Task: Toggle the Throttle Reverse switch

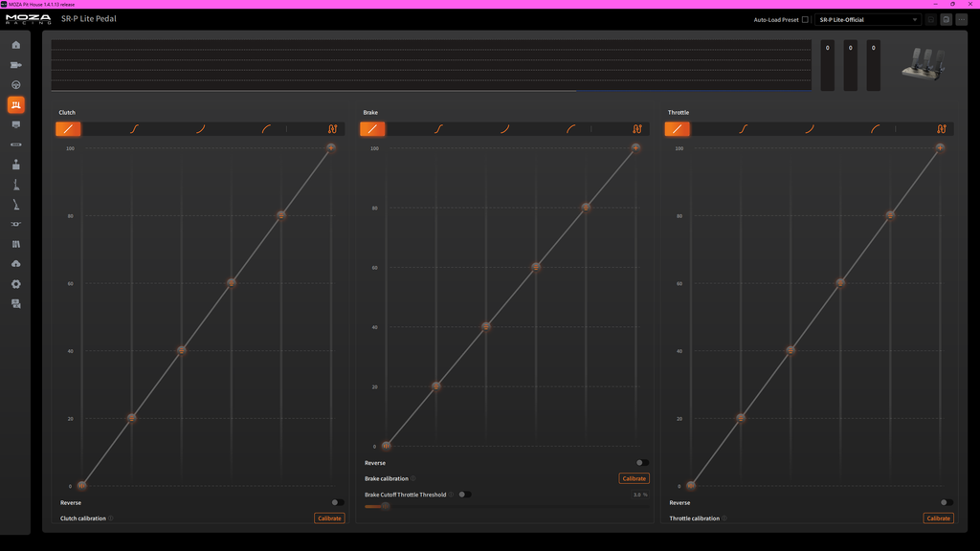Action: (x=947, y=502)
